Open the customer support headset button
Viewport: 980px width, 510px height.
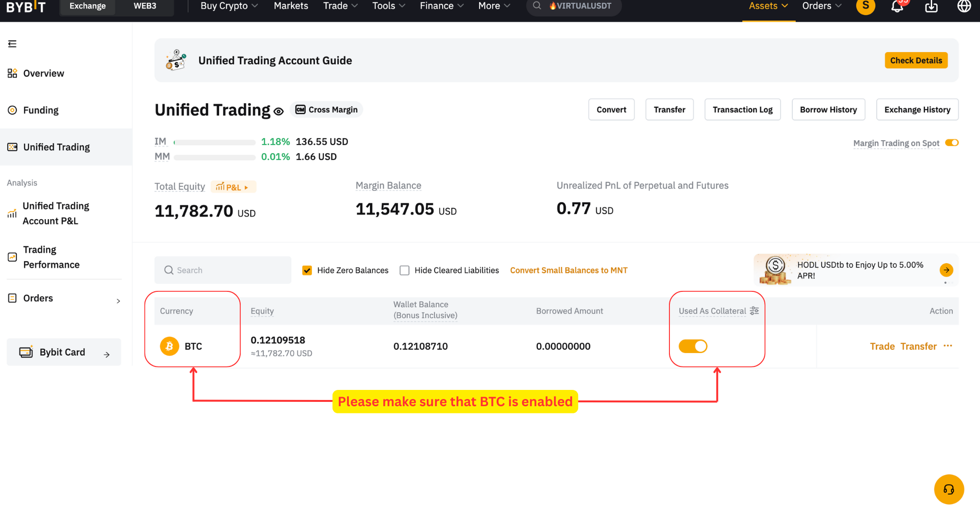click(949, 489)
